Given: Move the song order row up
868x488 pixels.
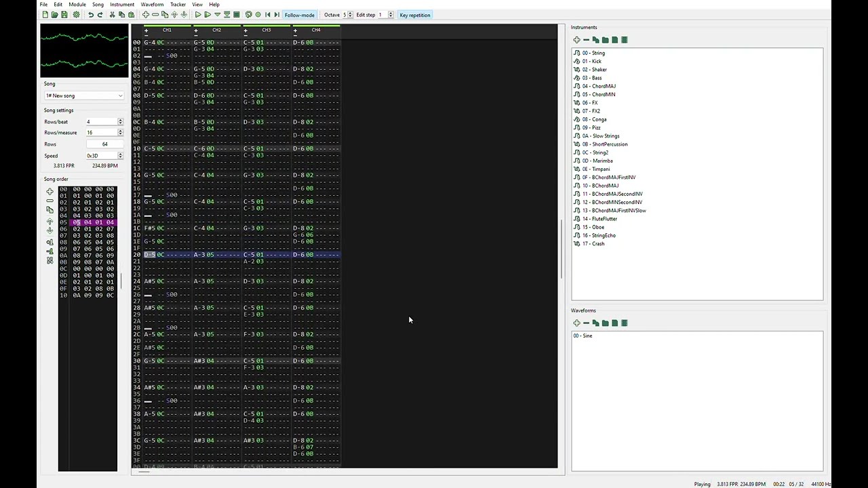Looking at the screenshot, I should [x=50, y=222].
